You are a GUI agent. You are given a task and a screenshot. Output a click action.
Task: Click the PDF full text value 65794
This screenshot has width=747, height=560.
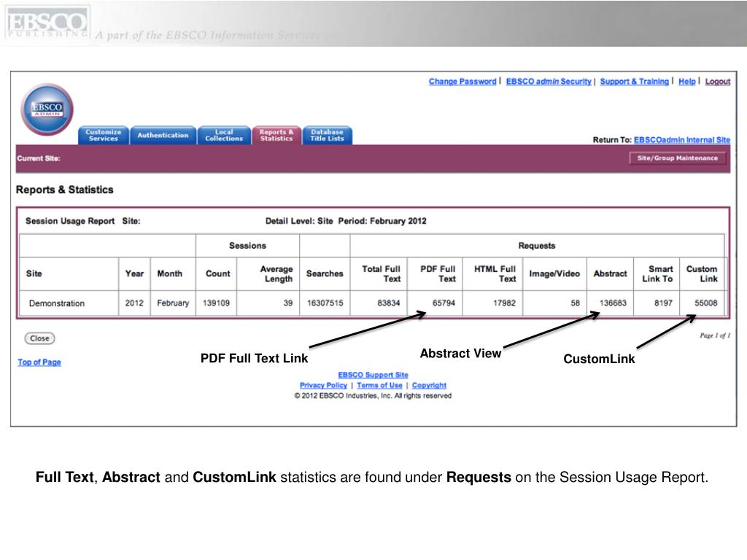(x=444, y=303)
